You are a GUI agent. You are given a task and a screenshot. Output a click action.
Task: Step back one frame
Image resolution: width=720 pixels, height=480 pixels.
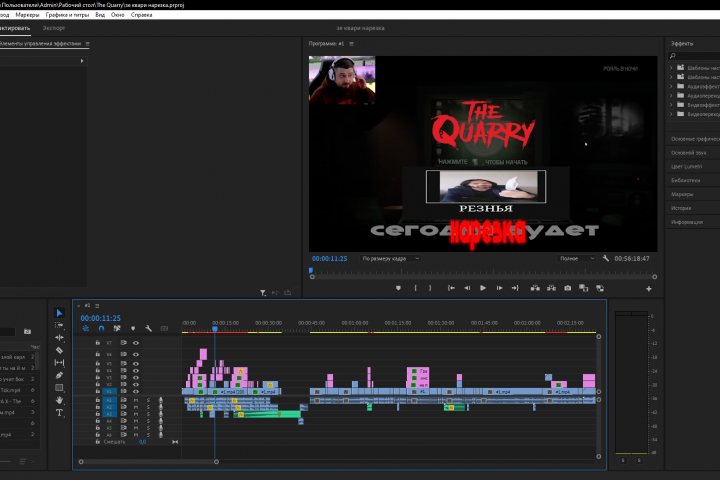click(467, 288)
